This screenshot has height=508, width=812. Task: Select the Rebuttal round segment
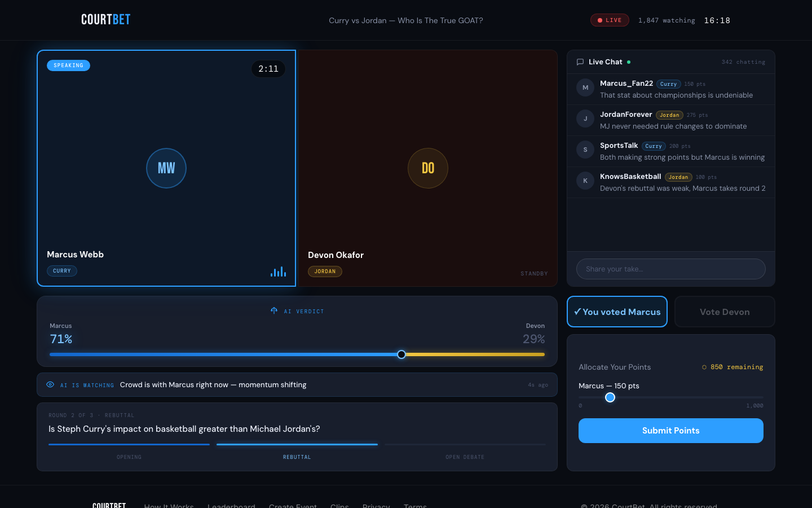297,450
